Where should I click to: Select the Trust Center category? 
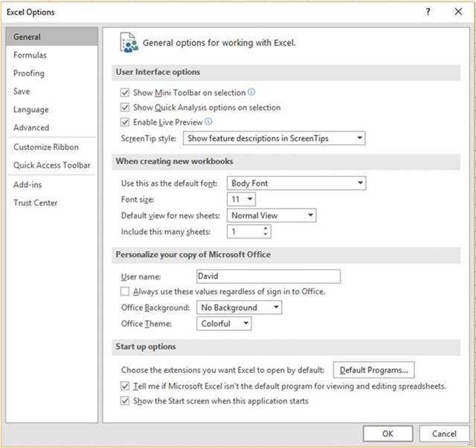(35, 203)
